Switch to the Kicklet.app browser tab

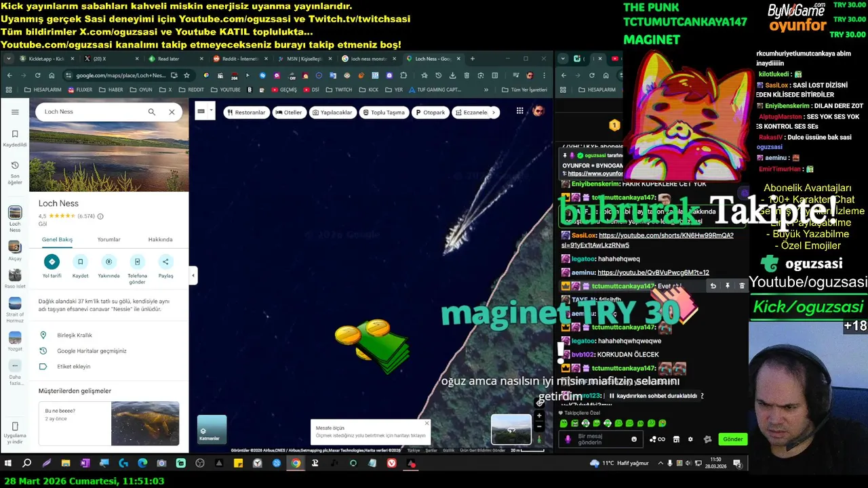pos(45,59)
